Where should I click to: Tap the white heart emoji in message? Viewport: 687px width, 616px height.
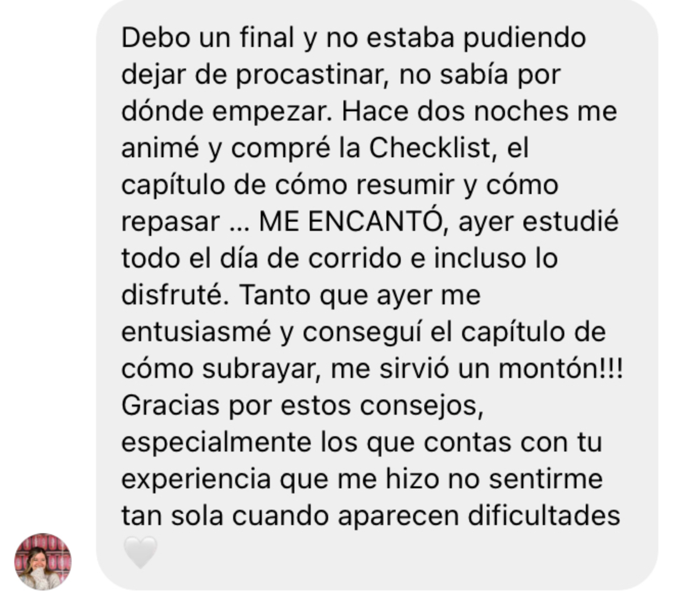click(x=140, y=552)
